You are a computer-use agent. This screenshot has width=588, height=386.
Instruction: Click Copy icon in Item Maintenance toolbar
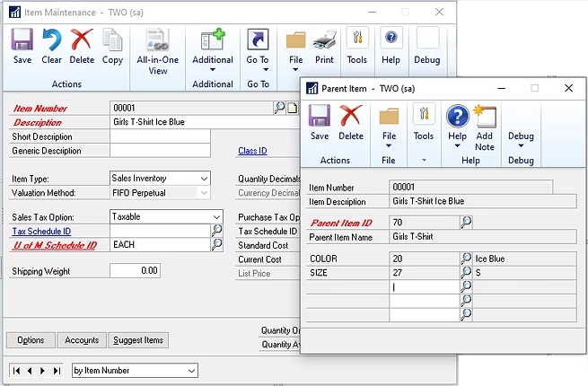coord(112,47)
